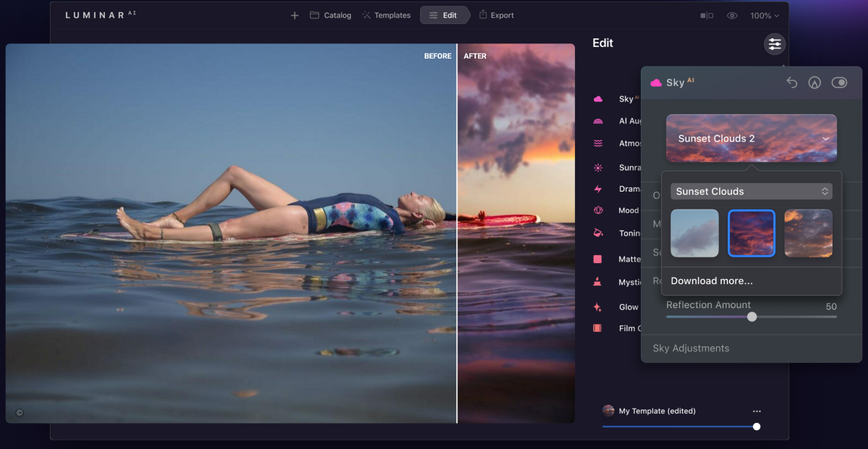
Task: Open the edit tools sliders icon button
Action: point(775,44)
